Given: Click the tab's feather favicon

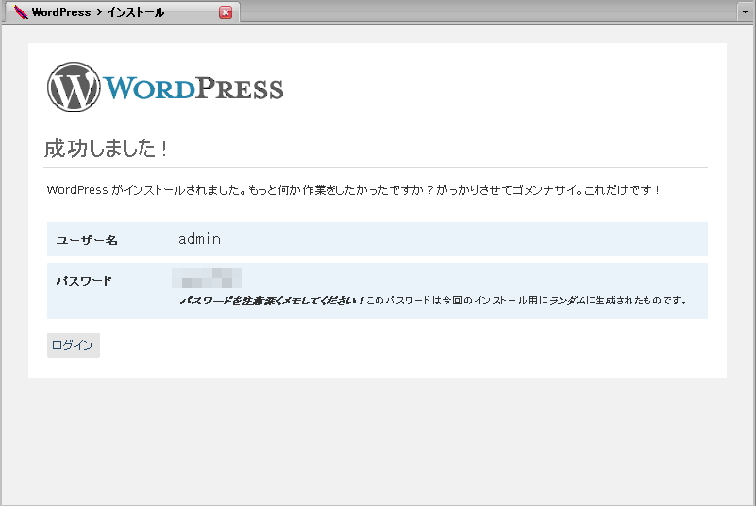Looking at the screenshot, I should [x=20, y=12].
